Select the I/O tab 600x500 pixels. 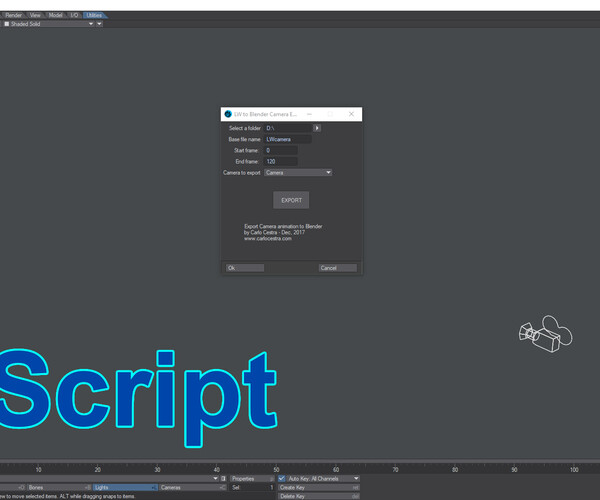(74, 15)
